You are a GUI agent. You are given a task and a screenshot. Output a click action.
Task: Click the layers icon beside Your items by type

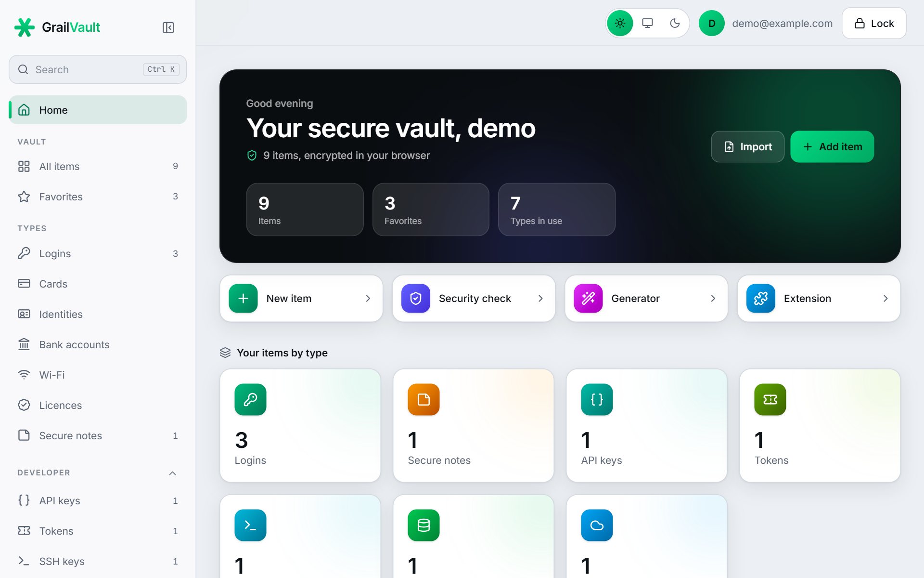tap(225, 353)
